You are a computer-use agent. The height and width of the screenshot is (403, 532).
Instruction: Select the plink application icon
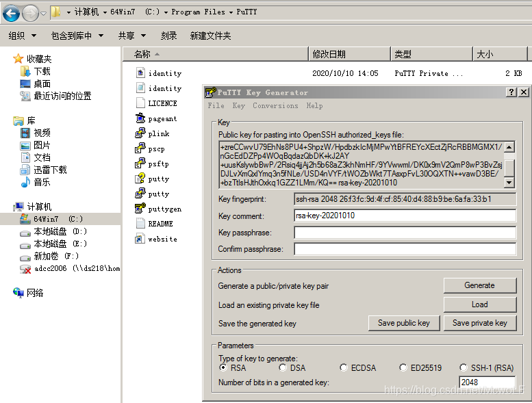pos(140,133)
